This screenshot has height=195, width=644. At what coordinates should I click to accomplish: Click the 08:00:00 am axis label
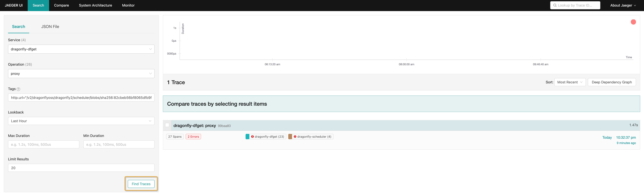406,64
